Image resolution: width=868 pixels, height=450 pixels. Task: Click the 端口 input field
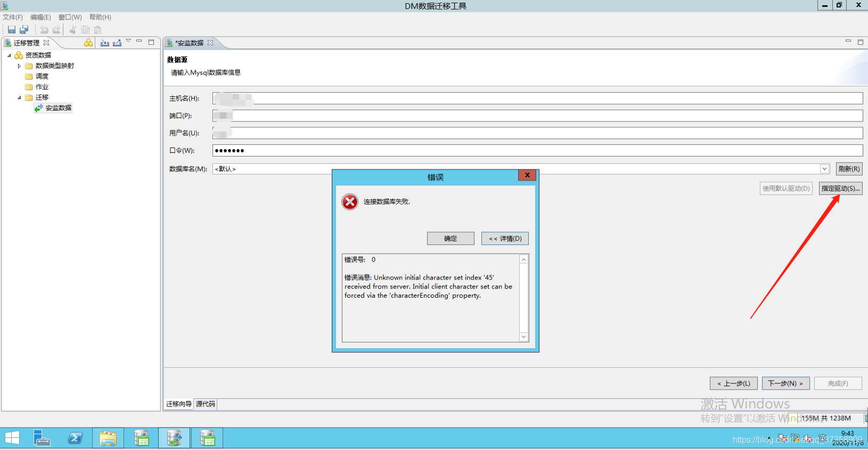coord(537,116)
